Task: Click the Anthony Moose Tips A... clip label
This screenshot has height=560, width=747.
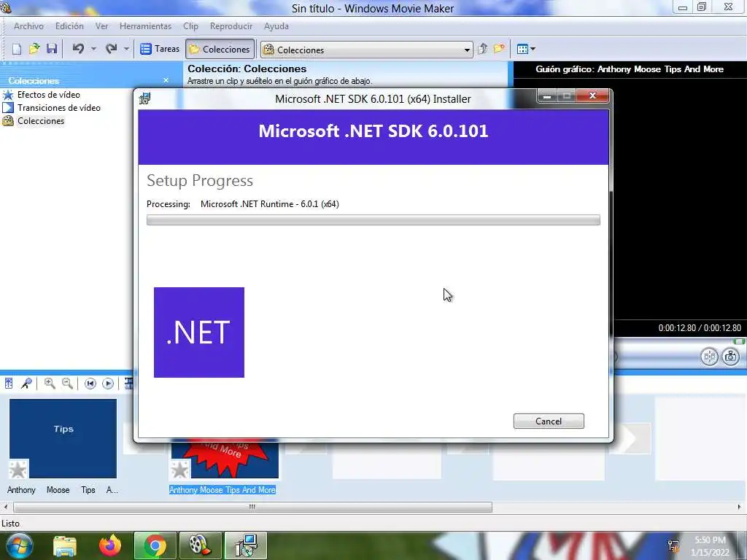Action: tap(63, 490)
